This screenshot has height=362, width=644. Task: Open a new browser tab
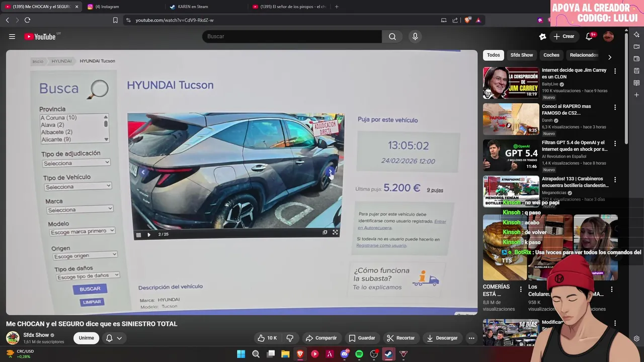[337, 7]
